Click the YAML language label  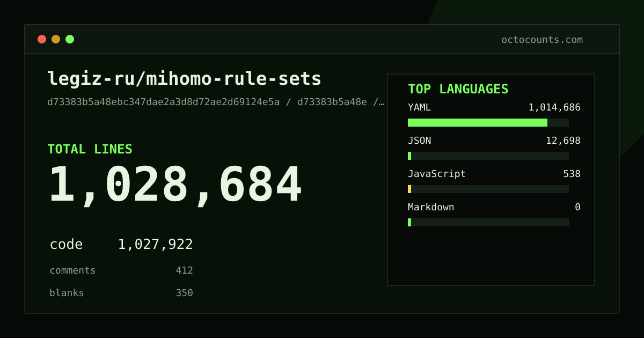(419, 107)
